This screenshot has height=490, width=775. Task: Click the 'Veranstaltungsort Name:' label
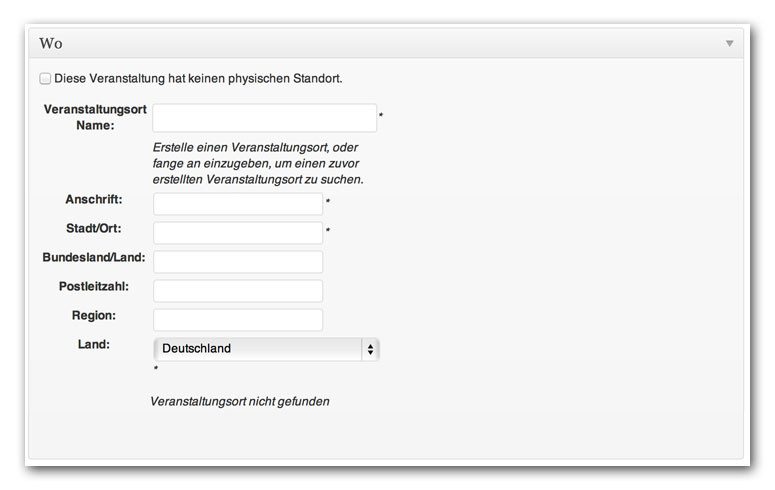pyautogui.click(x=95, y=117)
